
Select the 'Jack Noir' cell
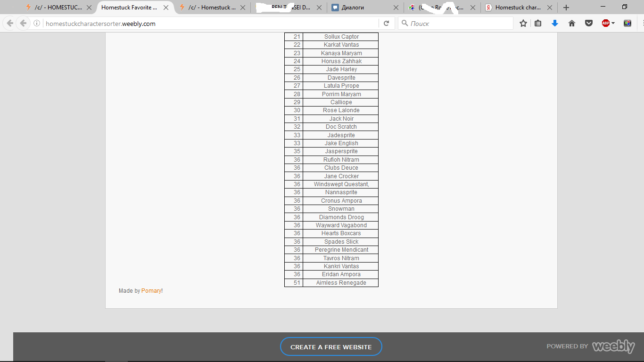[341, 119]
